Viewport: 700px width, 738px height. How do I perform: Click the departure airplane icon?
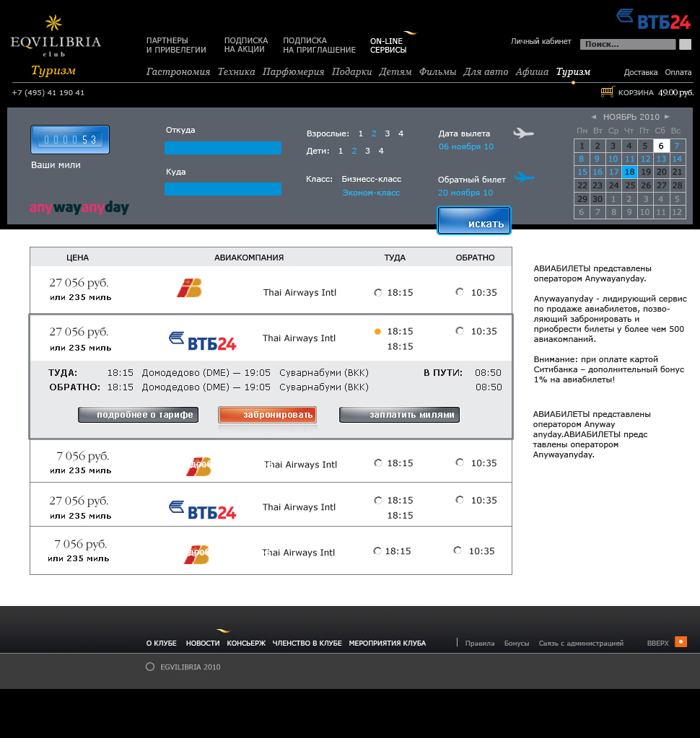click(523, 133)
